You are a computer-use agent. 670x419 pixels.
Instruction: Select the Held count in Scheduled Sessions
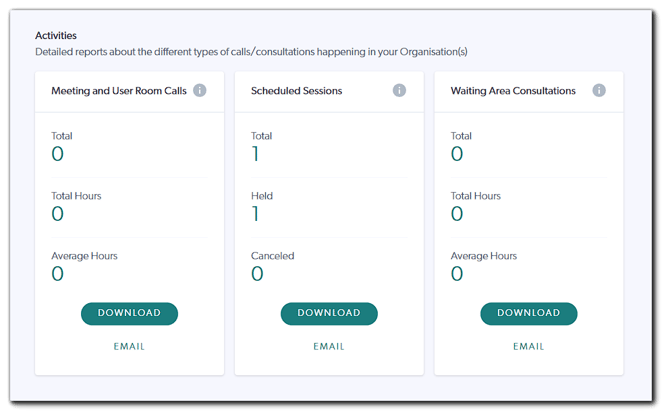[x=257, y=214]
